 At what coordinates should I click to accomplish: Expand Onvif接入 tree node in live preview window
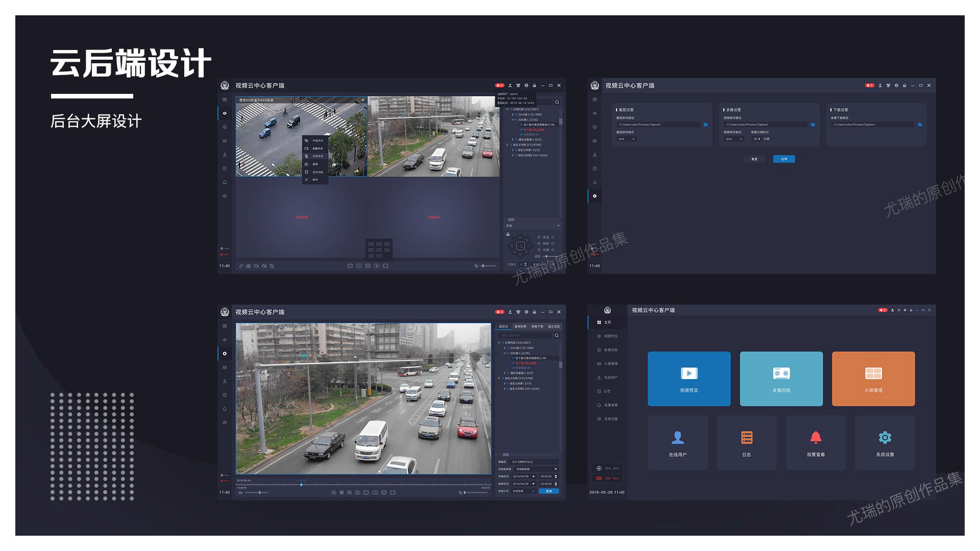[512, 114]
